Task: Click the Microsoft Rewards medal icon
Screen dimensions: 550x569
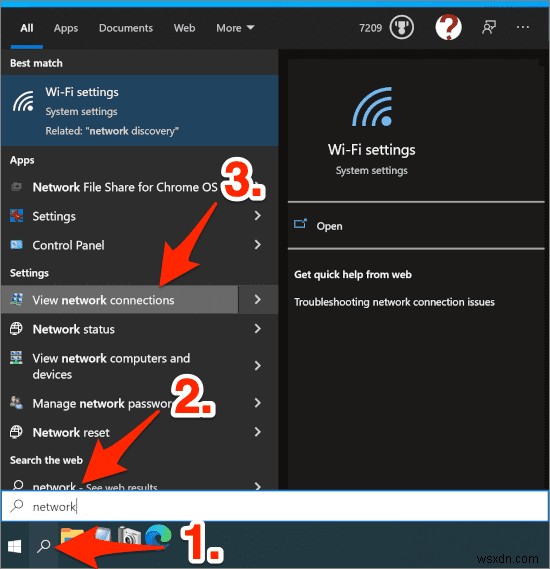Action: pyautogui.click(x=401, y=28)
